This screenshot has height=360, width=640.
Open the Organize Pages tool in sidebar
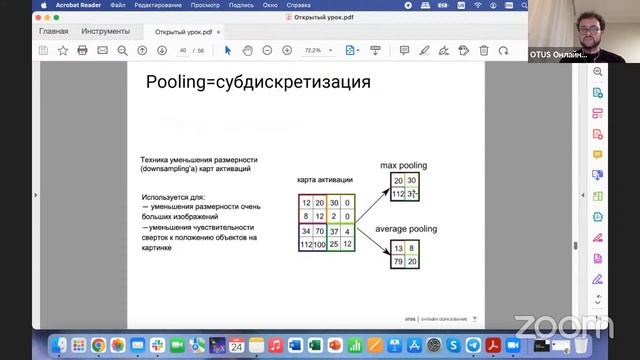[598, 113]
